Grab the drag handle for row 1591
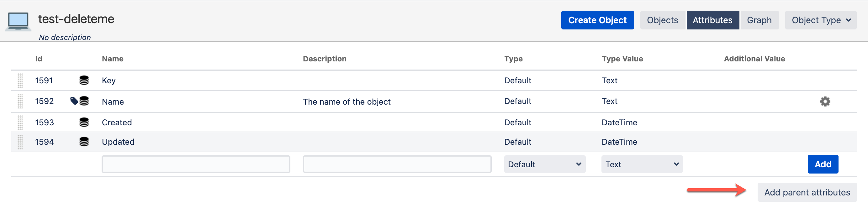 [x=20, y=80]
